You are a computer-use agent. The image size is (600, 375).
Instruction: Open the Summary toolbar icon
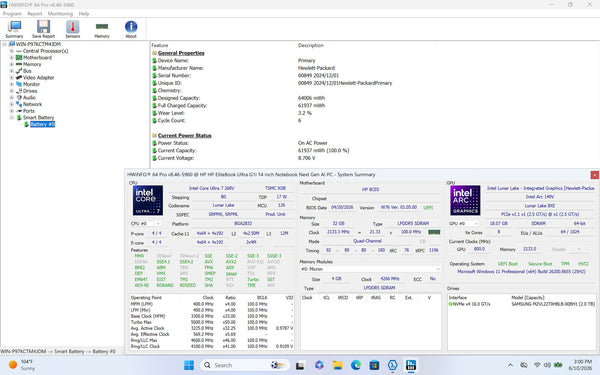click(x=14, y=29)
